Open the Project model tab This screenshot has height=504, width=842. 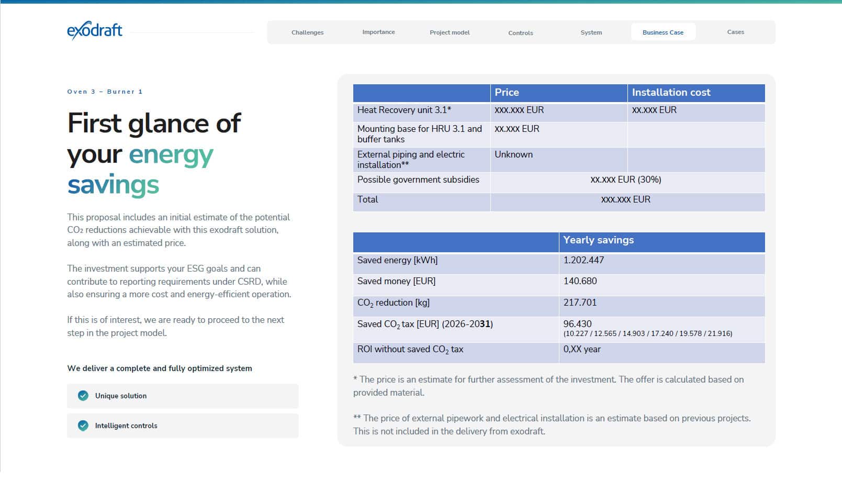click(x=450, y=32)
